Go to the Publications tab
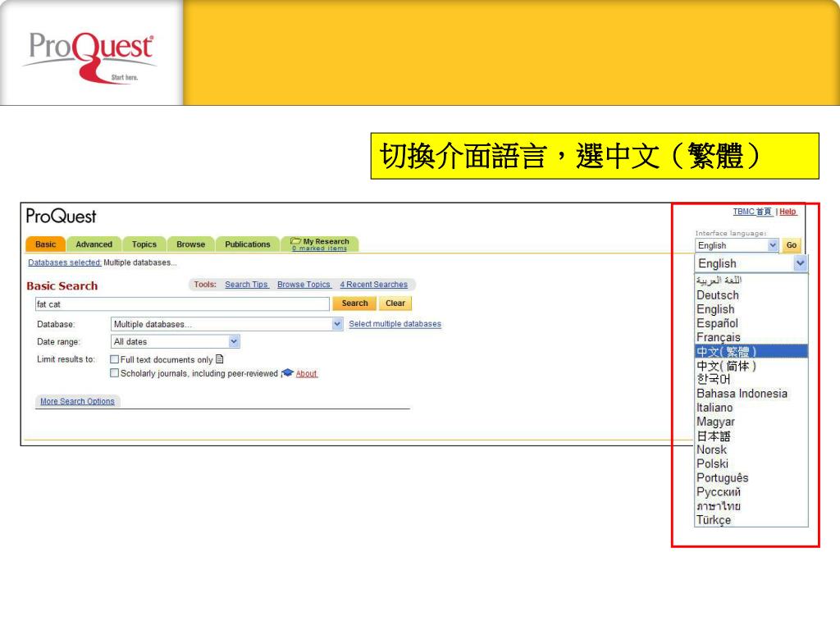Screen dimensions: 840x630 coord(248,244)
